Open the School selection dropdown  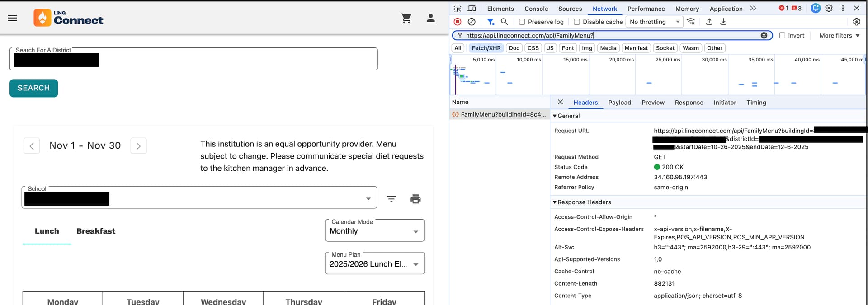pyautogui.click(x=199, y=197)
